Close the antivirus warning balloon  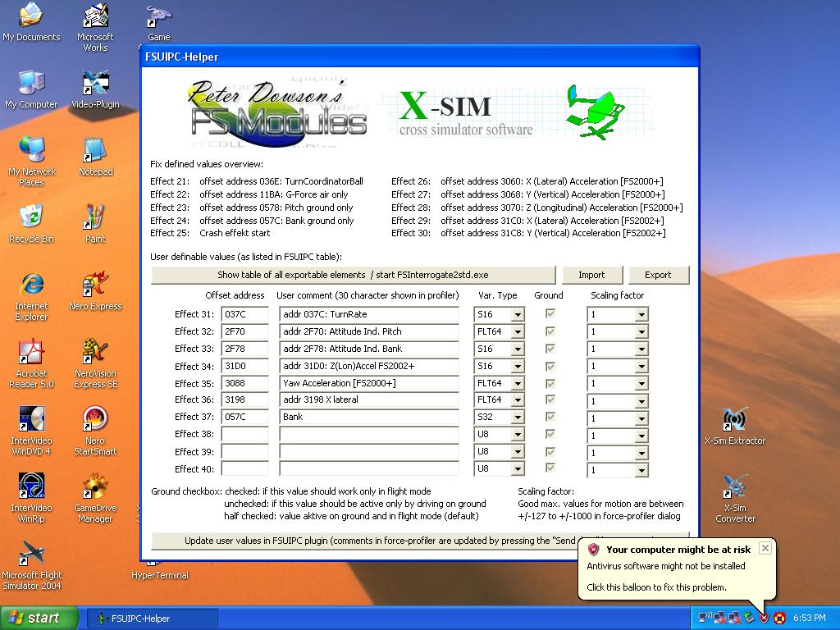click(x=765, y=548)
